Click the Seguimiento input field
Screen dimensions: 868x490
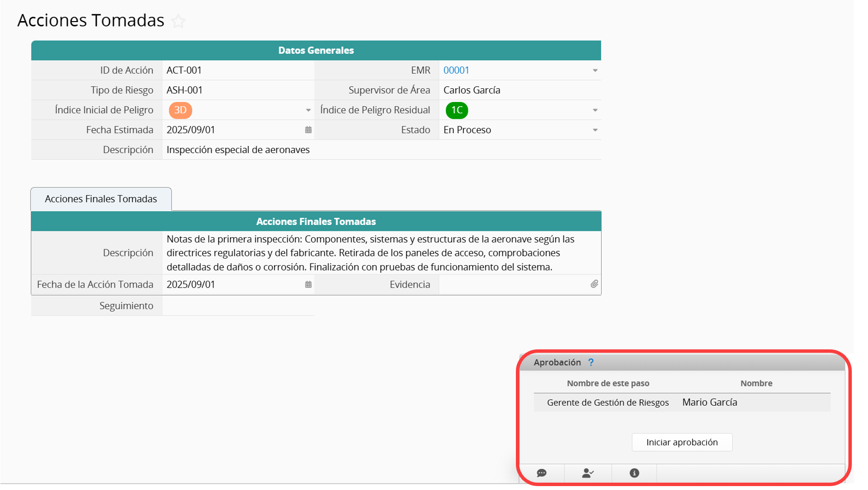tap(238, 306)
